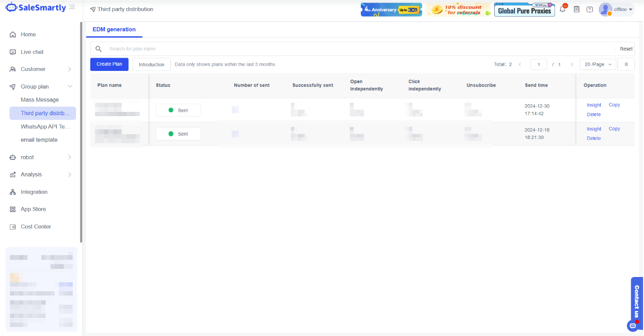Delete the 2024-12-18 plan
The image size is (644, 336).
pos(594,138)
